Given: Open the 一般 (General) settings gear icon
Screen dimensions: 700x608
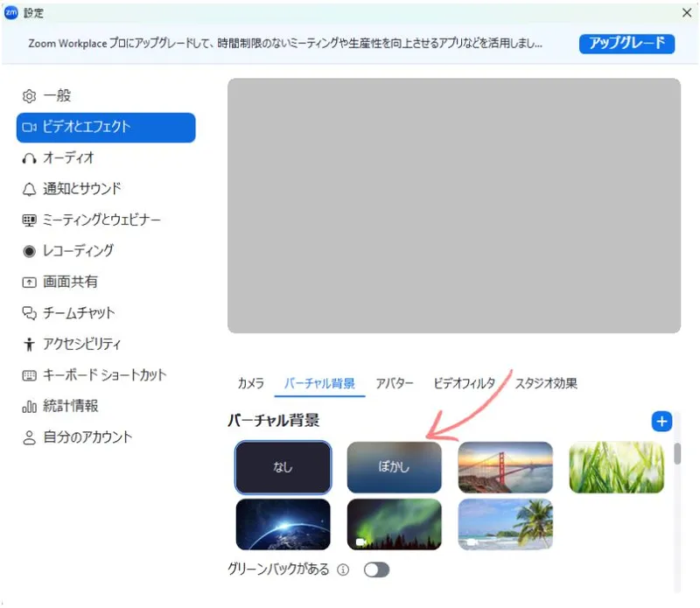Looking at the screenshot, I should point(29,95).
